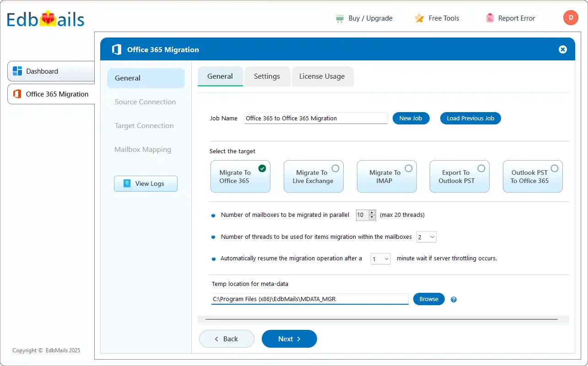This screenshot has width=588, height=366.
Task: Open the user profile avatar marked D
Action: (571, 18)
